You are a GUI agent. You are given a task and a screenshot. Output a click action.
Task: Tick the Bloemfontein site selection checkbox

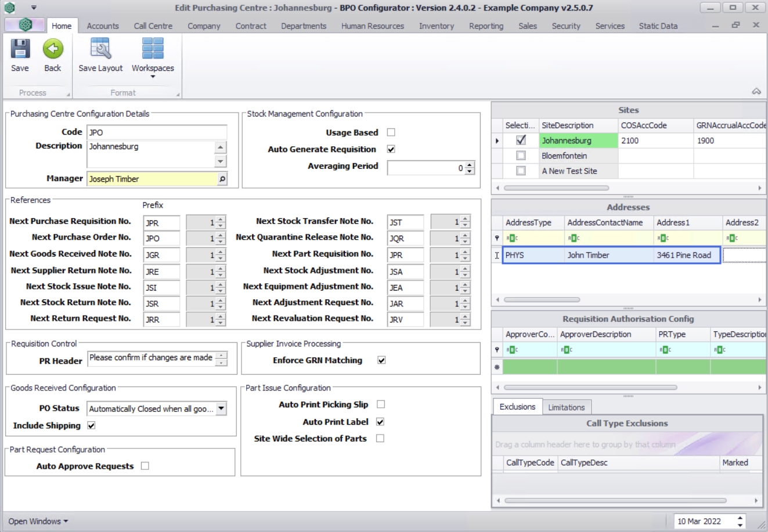(x=521, y=155)
